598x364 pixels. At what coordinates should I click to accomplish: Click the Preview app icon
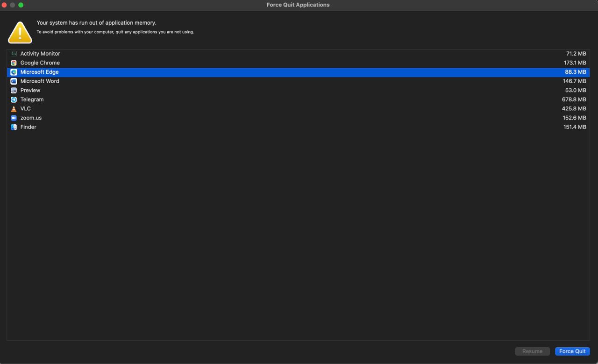(14, 90)
